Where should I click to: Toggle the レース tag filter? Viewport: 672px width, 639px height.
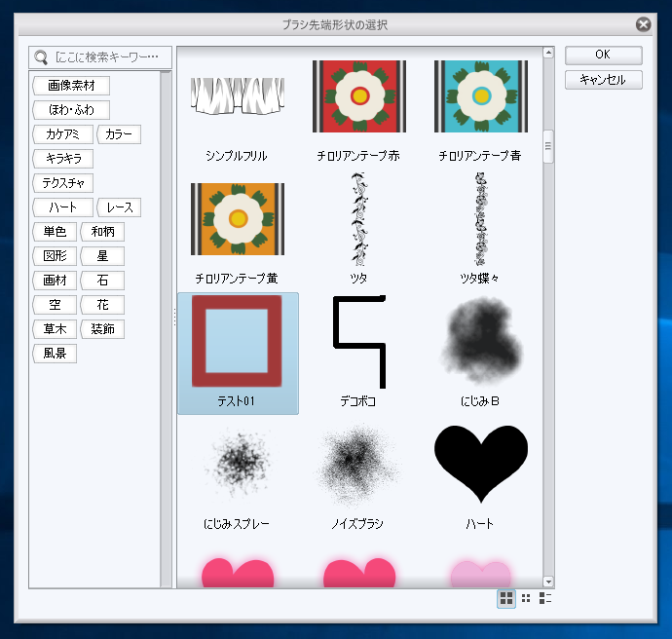point(119,207)
